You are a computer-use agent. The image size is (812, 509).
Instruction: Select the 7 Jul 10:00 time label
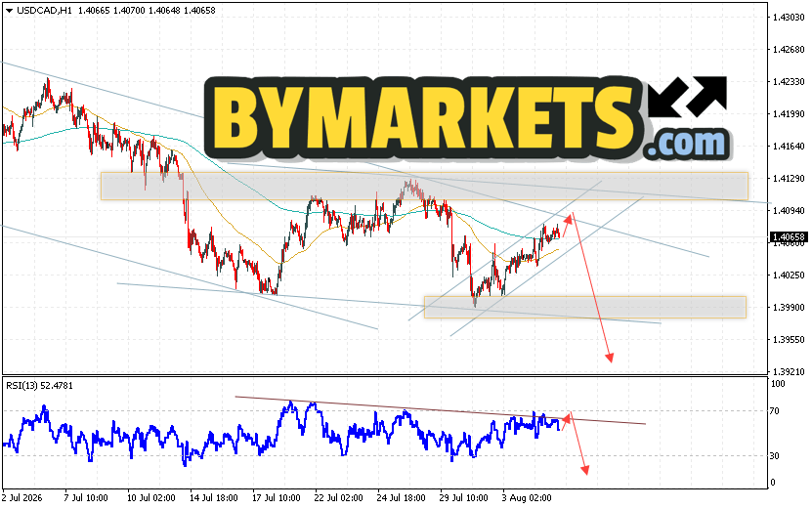[86, 498]
